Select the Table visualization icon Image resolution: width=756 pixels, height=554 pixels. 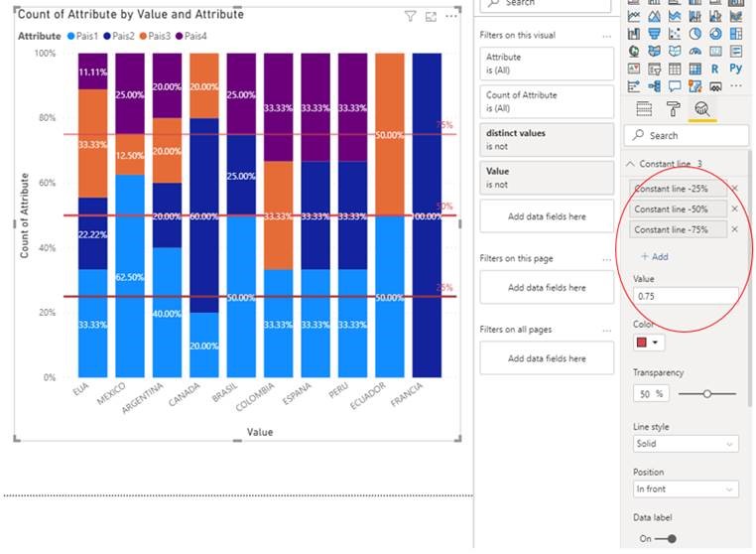coord(674,69)
